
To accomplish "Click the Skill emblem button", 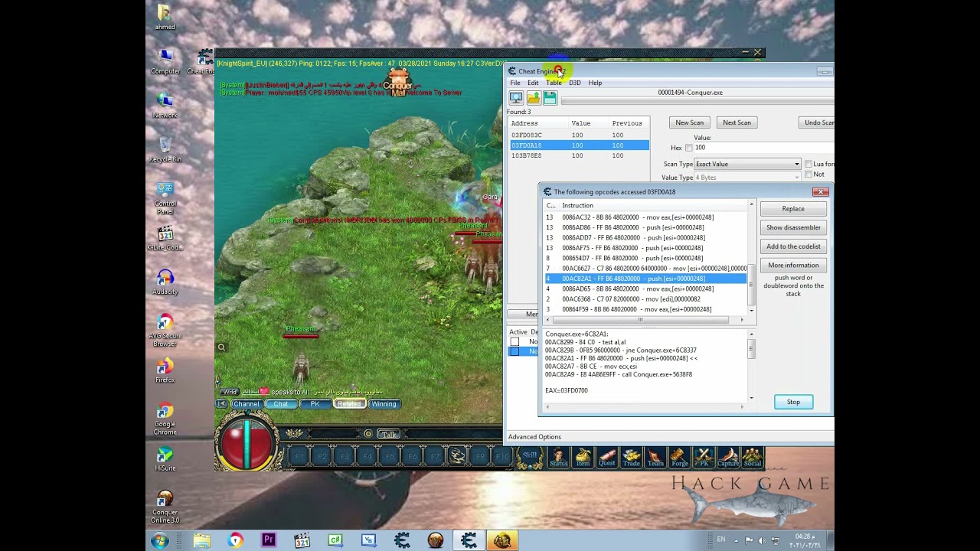I will point(530,455).
